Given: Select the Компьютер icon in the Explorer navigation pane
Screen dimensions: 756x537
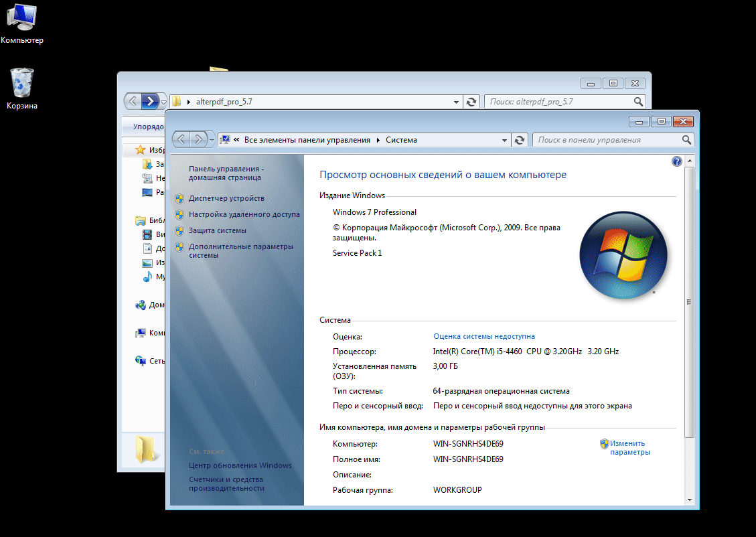Looking at the screenshot, I should (x=141, y=333).
